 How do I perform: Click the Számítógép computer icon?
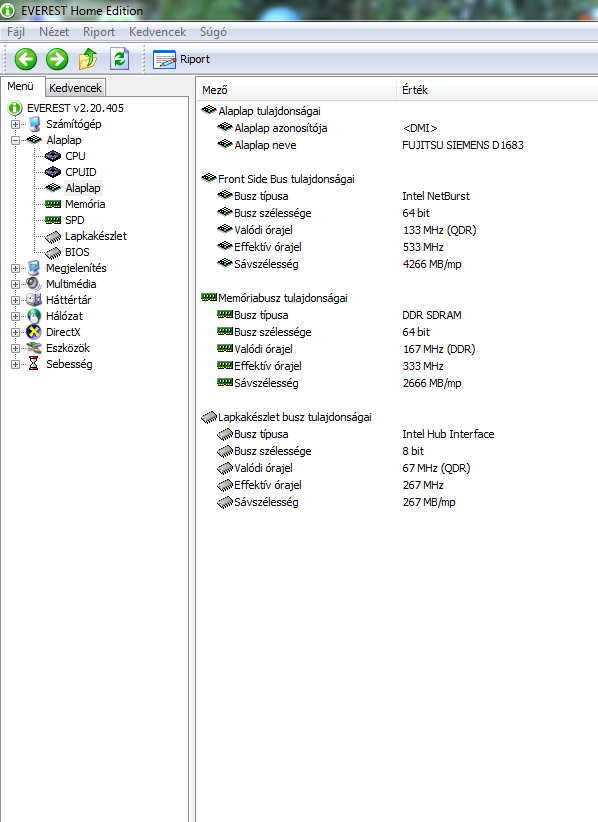point(34,124)
